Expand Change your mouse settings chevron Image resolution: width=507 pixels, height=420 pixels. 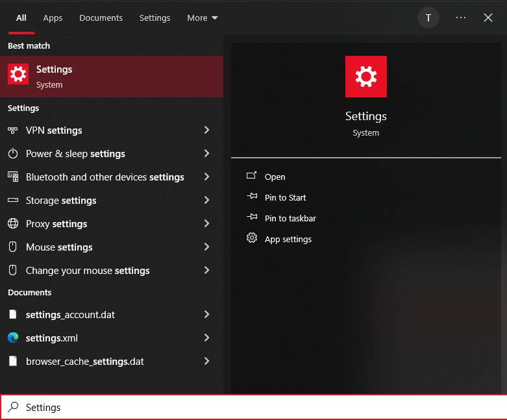coord(207,270)
